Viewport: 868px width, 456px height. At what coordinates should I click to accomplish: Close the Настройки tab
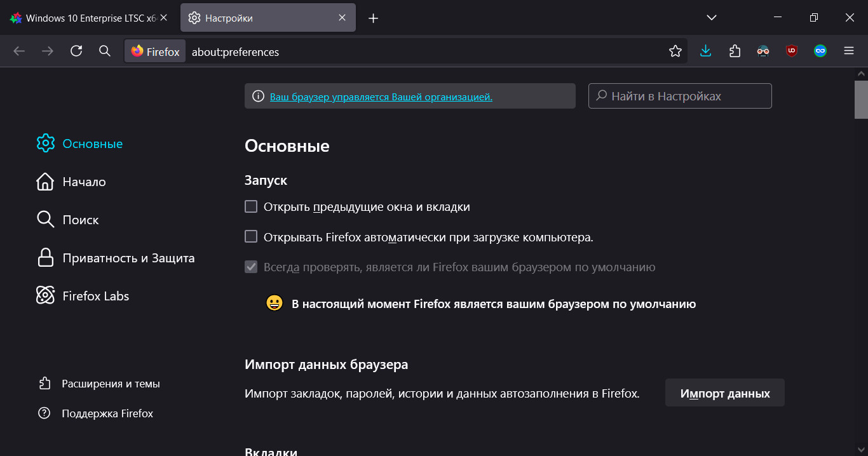pos(342,18)
